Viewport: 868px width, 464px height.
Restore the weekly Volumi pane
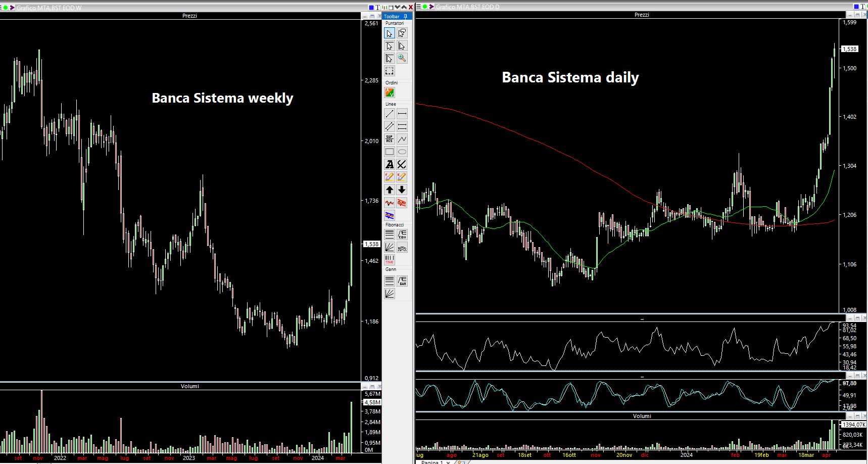click(x=372, y=387)
